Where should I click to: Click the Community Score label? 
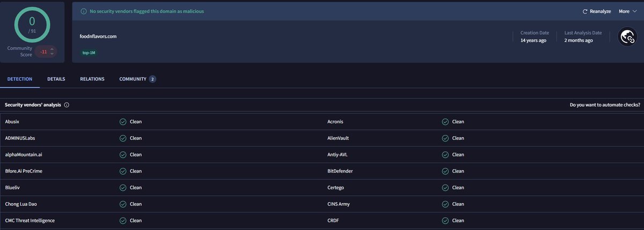pyautogui.click(x=20, y=51)
